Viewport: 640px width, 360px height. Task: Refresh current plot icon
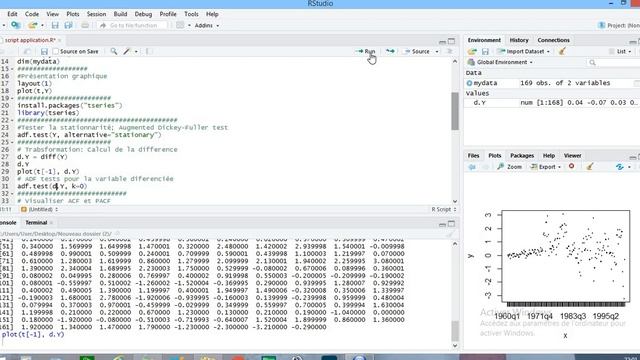620,167
